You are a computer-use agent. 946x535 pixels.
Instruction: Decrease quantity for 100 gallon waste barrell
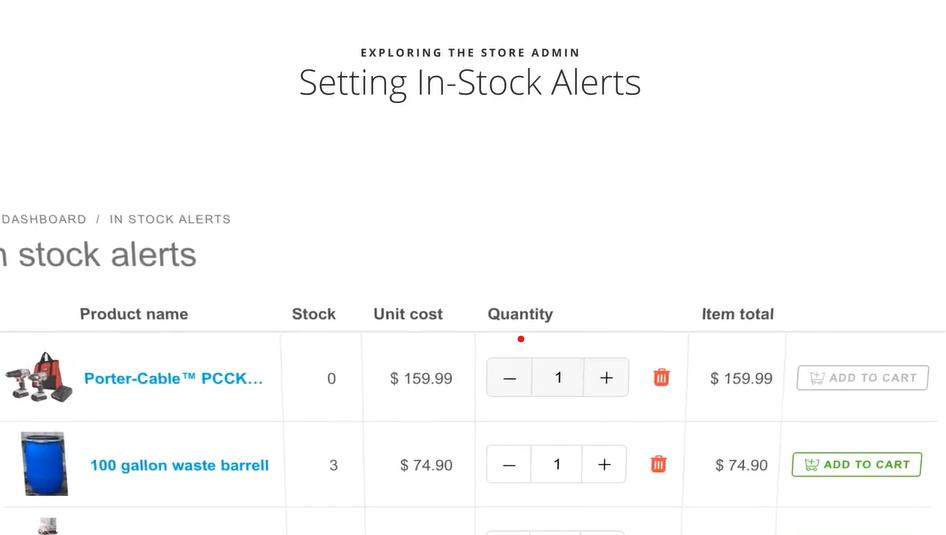point(509,465)
